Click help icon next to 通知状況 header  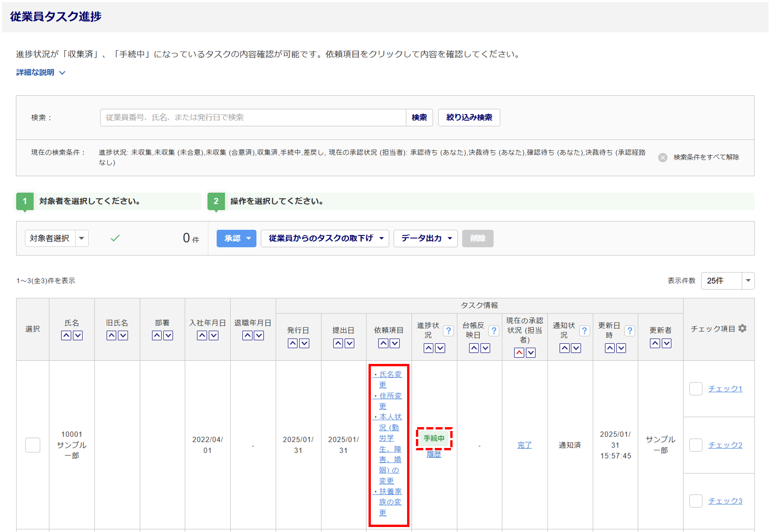point(584,331)
